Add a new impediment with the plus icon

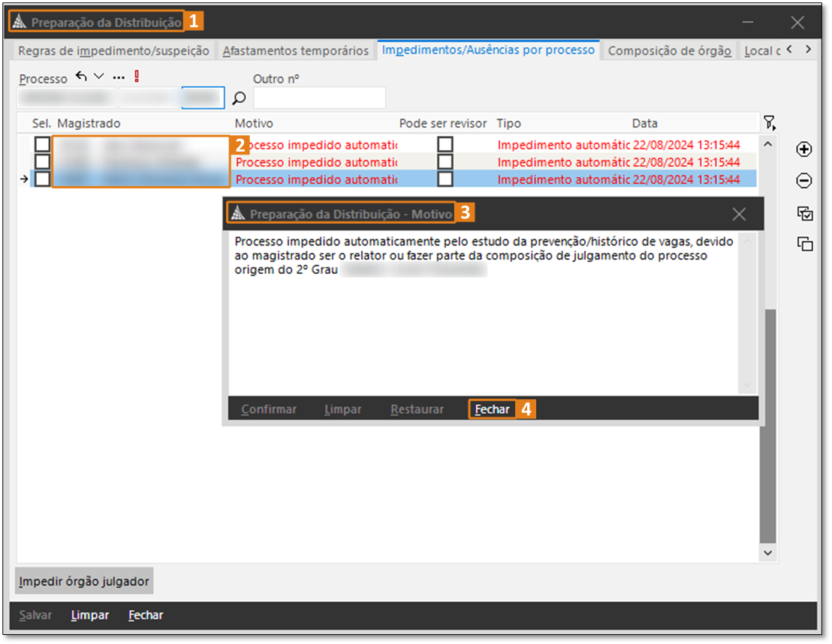click(804, 149)
